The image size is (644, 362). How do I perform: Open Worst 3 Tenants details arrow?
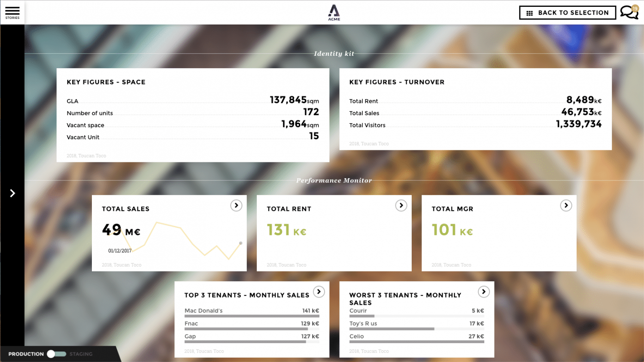(483, 292)
